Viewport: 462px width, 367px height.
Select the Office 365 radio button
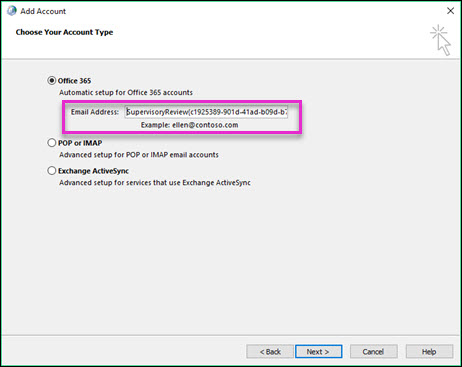[x=52, y=81]
